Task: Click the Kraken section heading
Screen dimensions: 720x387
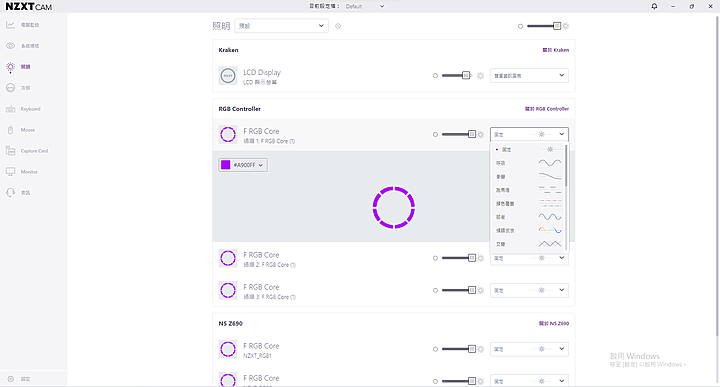Action: coord(228,50)
